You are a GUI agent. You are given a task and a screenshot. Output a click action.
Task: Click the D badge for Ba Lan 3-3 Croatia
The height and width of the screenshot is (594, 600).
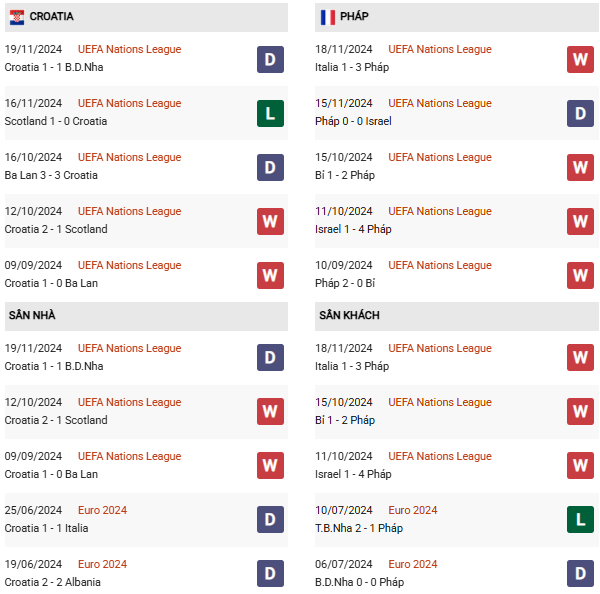point(270,167)
